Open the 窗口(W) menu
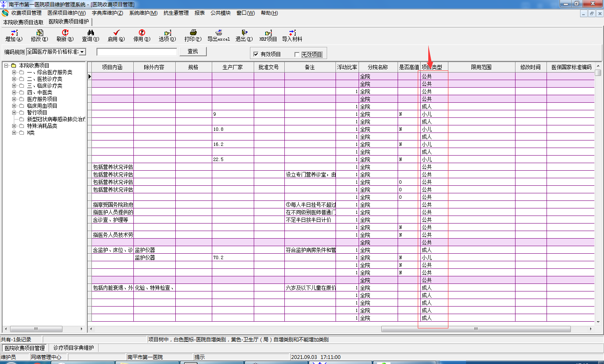Viewport: 604px width, 364px height. [x=246, y=13]
